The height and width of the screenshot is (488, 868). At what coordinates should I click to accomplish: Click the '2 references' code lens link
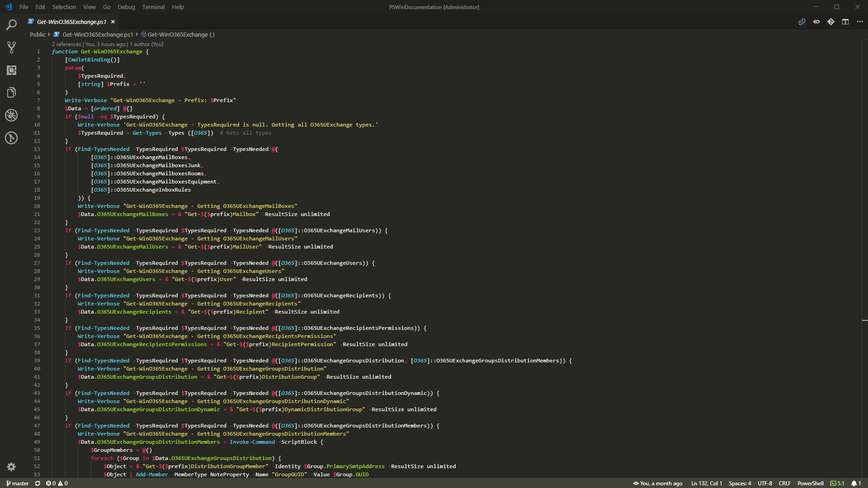pos(66,44)
